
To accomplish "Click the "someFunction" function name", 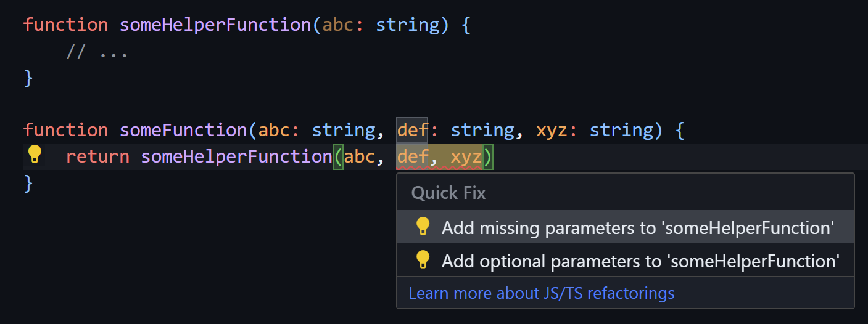I will click(183, 131).
